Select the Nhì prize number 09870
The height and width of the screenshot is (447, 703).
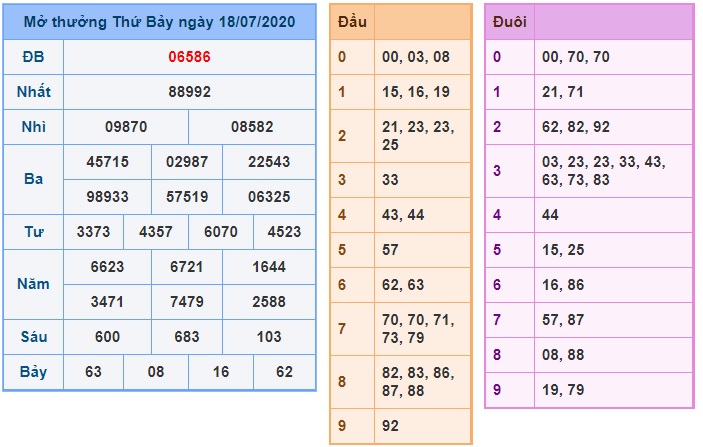click(126, 127)
